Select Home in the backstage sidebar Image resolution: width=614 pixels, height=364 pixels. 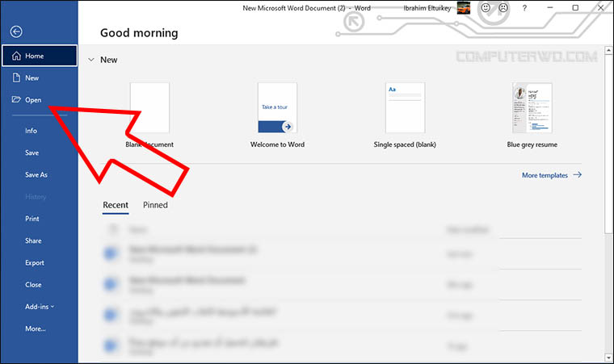click(40, 56)
